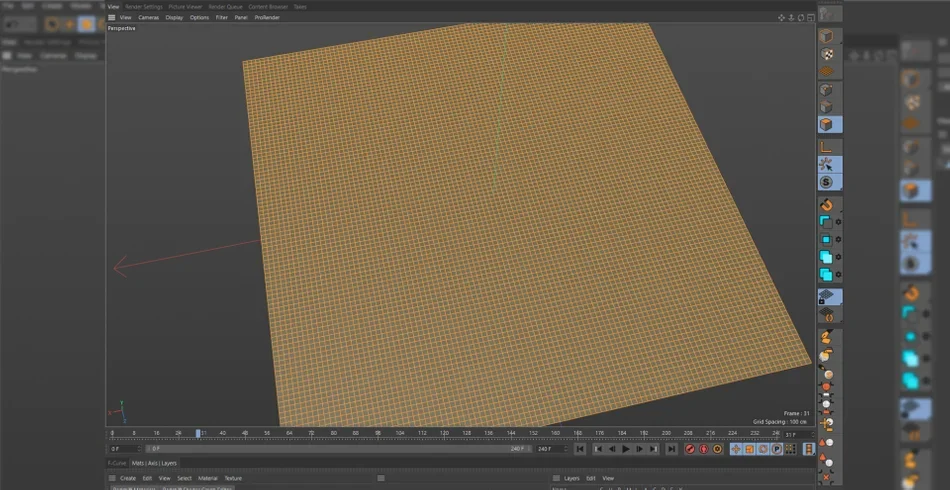Viewport: 950px width, 490px height.
Task: Switch to Picture Viewer tab
Action: 185,7
